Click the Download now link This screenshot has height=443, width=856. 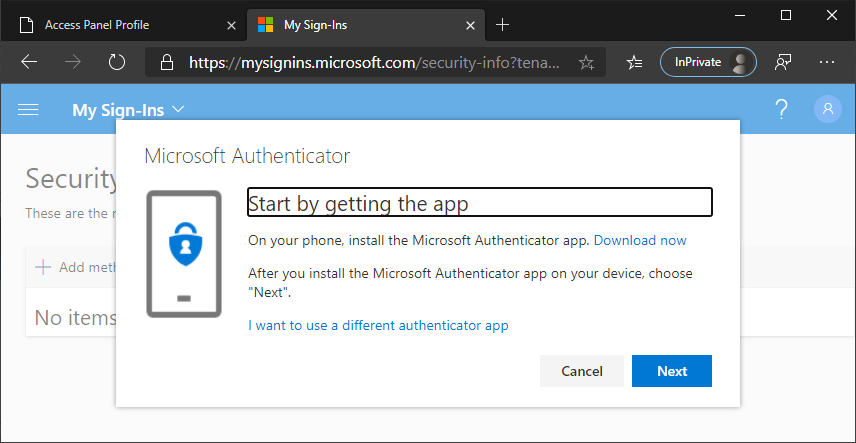[640, 240]
